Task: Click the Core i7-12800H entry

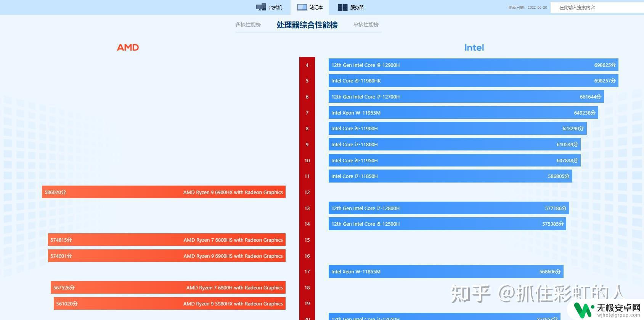Action: tap(449, 208)
